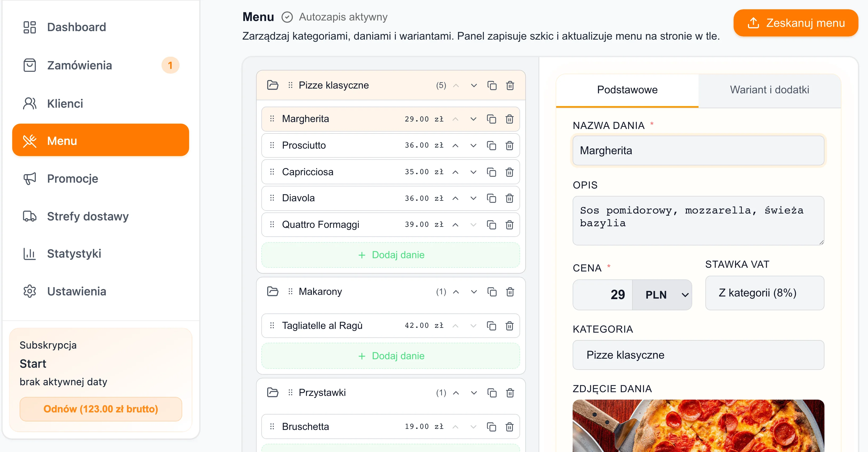Duplicate the Diavola dish
This screenshot has height=452, width=868.
491,198
